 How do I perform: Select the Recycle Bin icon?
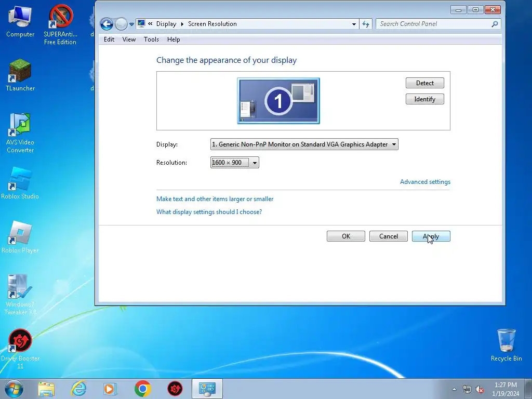click(506, 345)
